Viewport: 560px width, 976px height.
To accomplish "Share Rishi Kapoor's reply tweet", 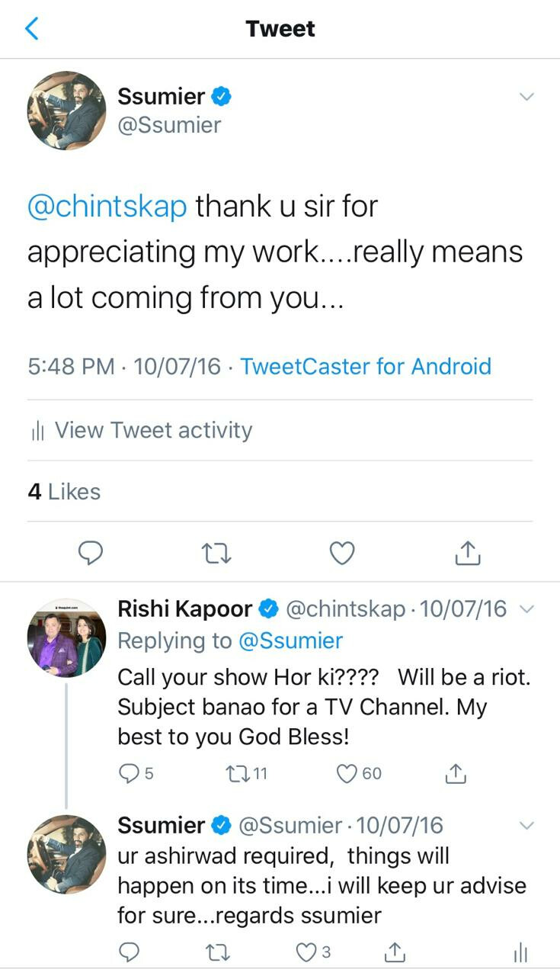I will point(455,774).
